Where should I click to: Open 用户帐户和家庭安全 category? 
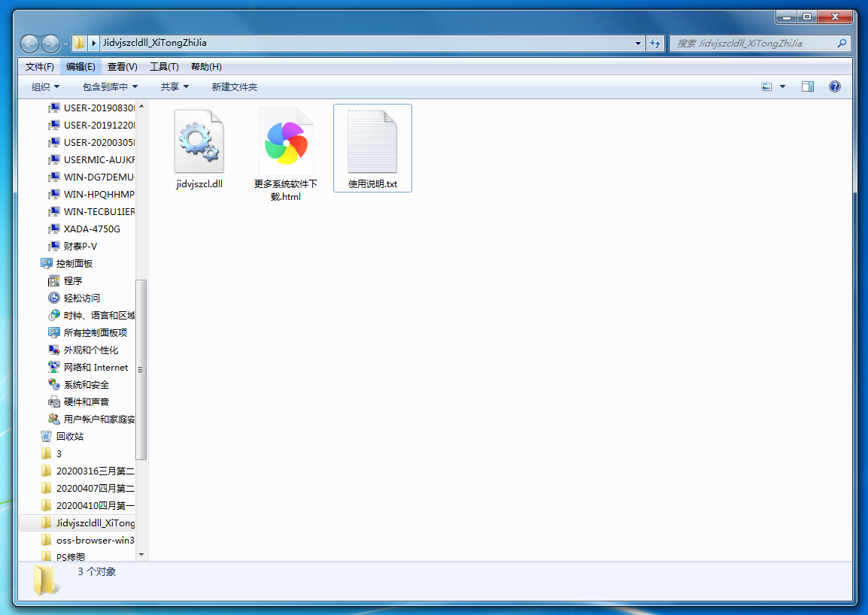point(91,419)
